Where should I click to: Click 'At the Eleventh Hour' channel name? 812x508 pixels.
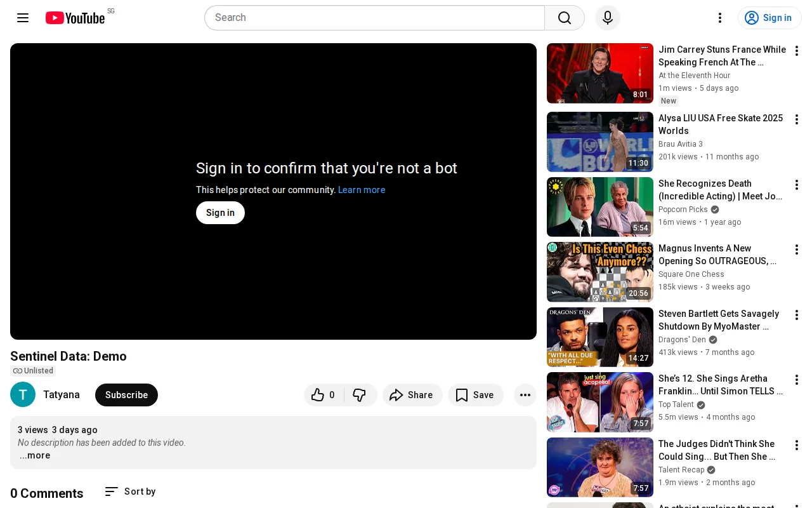tap(694, 76)
